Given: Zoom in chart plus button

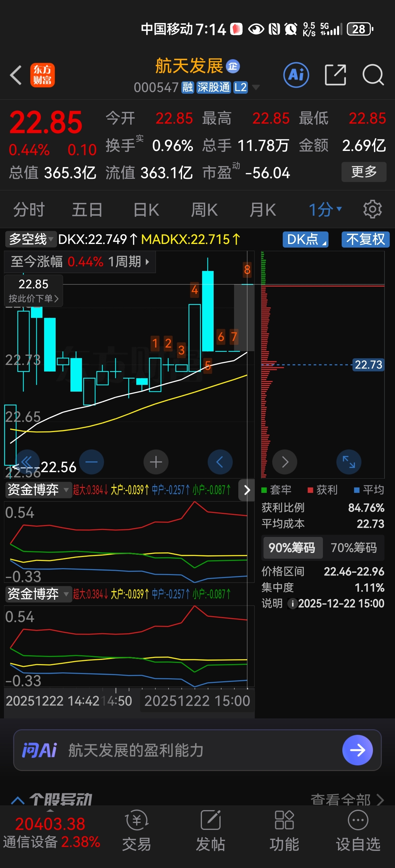Looking at the screenshot, I should click(x=156, y=462).
